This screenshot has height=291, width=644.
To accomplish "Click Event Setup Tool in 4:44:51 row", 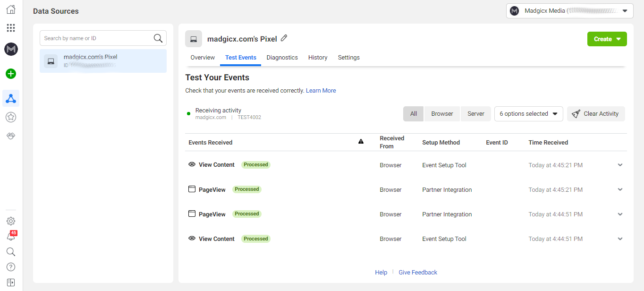I will [x=444, y=239].
